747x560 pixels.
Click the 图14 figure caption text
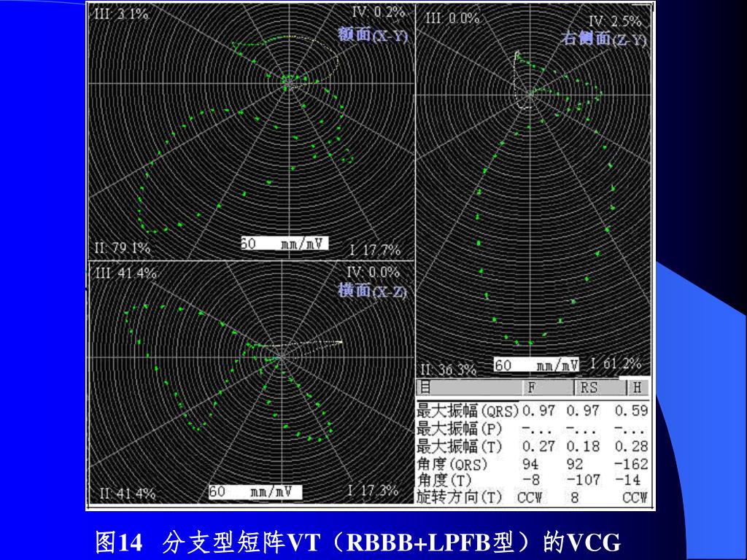[358, 542]
